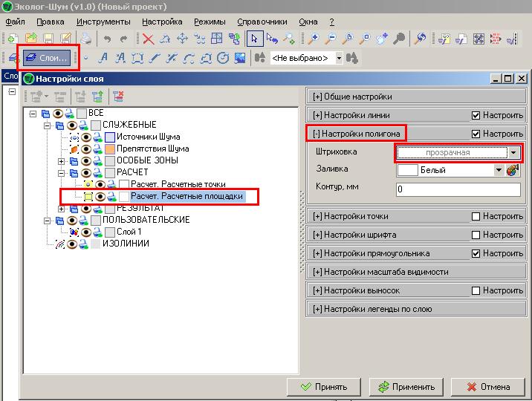Open the Справочники menu
This screenshot has width=532, height=401.
click(263, 22)
